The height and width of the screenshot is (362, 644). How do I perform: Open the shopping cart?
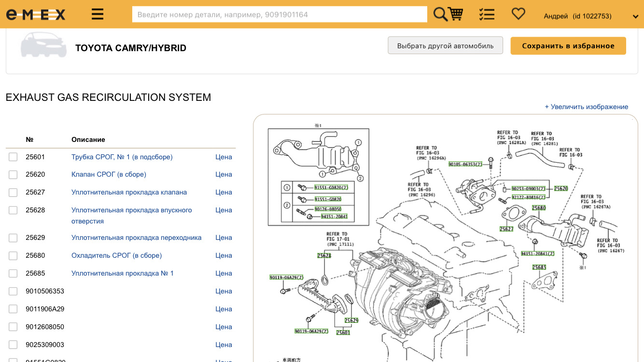(x=456, y=14)
